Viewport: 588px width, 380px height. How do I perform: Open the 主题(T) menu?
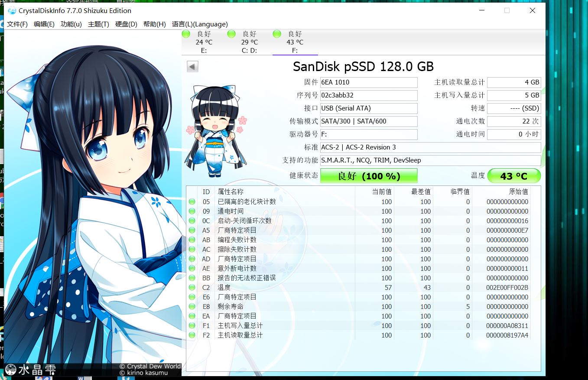pos(98,24)
